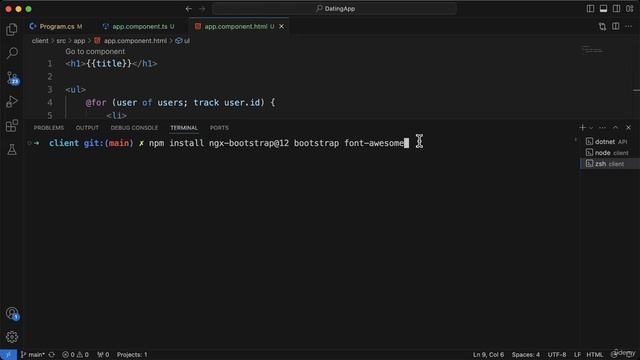The image size is (640, 360).
Task: Open the Search view in activity bar
Action: click(x=12, y=53)
